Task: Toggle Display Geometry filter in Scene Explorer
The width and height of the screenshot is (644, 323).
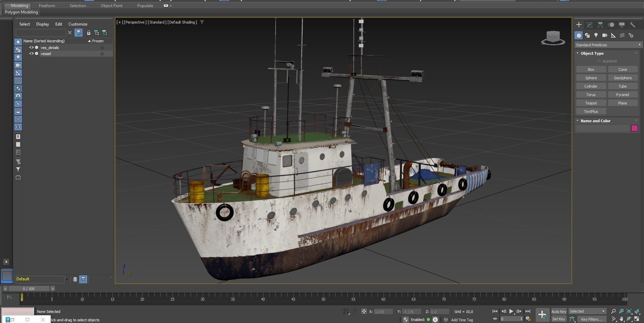Action: pyautogui.click(x=18, y=42)
